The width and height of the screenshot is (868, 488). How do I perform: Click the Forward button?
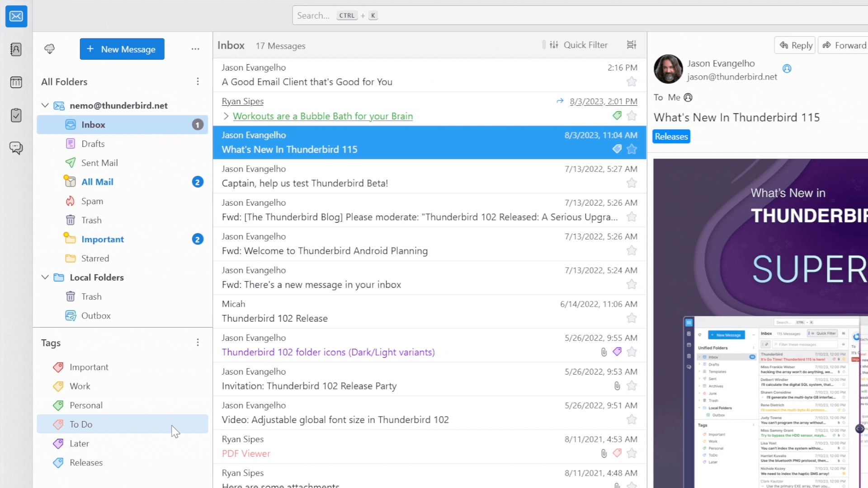[844, 45]
